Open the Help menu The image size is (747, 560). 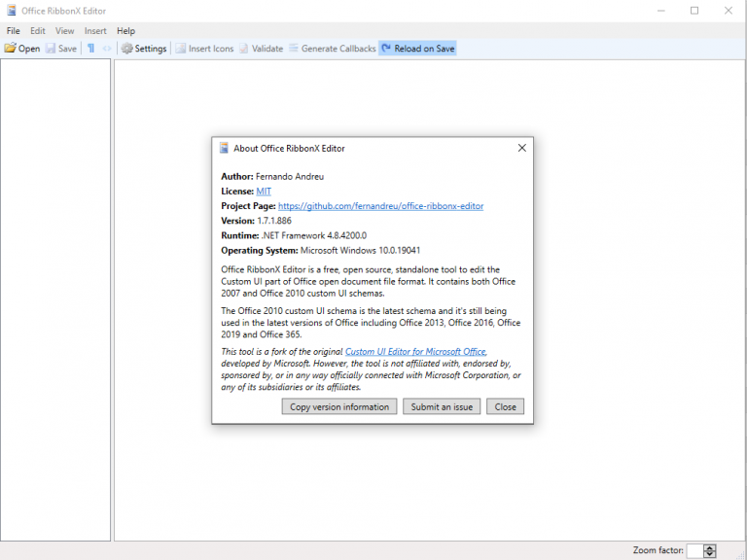coord(125,31)
